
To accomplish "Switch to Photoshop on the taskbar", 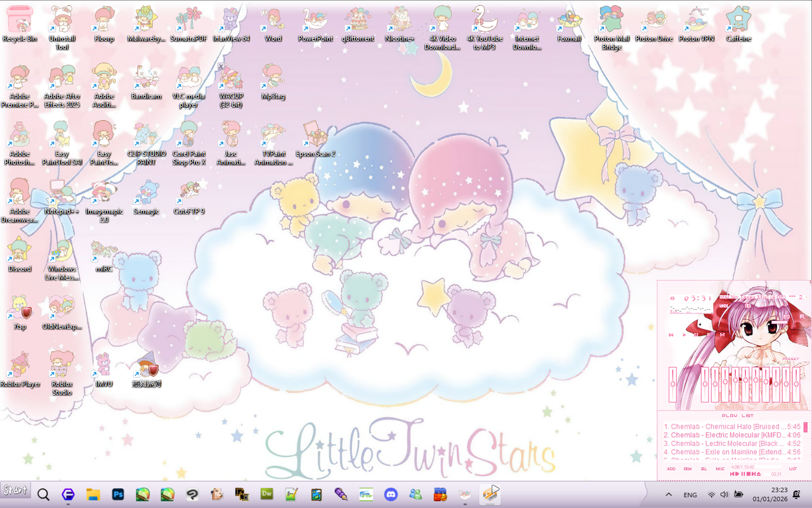I will tap(118, 494).
